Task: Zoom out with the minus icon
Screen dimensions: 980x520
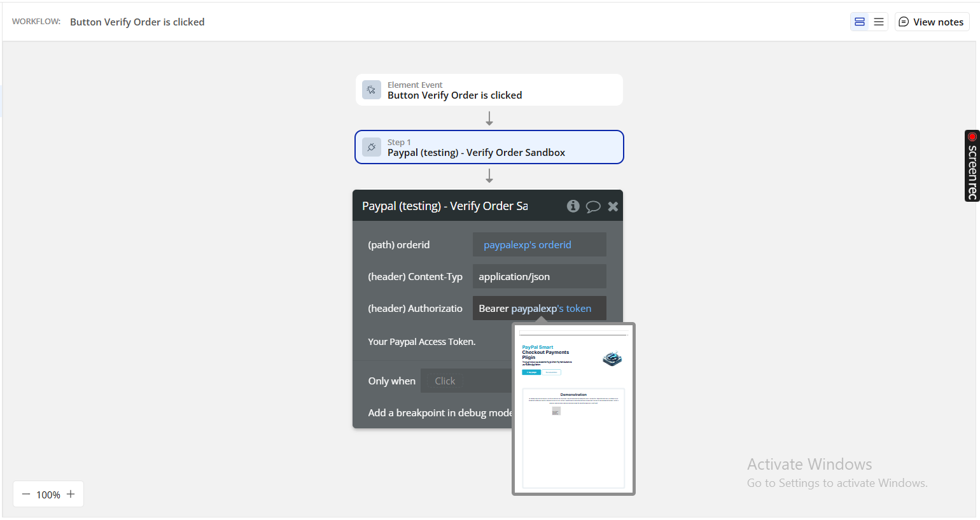Action: (x=26, y=494)
